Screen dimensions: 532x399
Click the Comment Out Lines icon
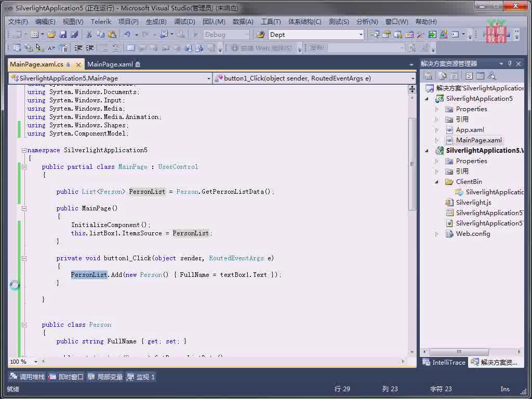tap(104, 48)
